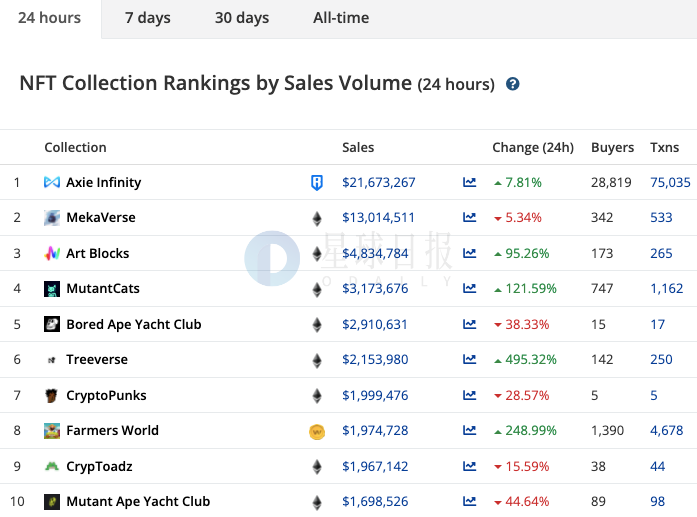Click the WAX coin icon for Farmers World
Viewport: 697px width, 517px height.
click(x=317, y=432)
